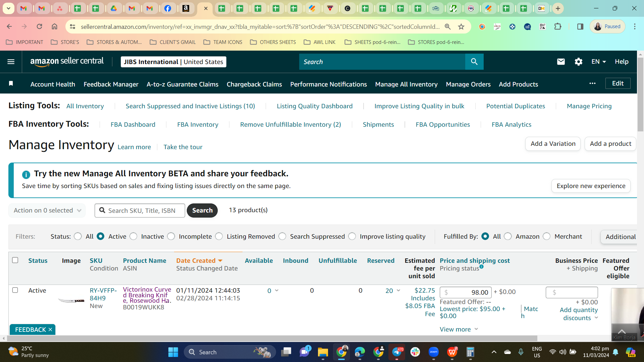Open the Seller Central hamburger menu
The height and width of the screenshot is (362, 644).
coord(11,62)
